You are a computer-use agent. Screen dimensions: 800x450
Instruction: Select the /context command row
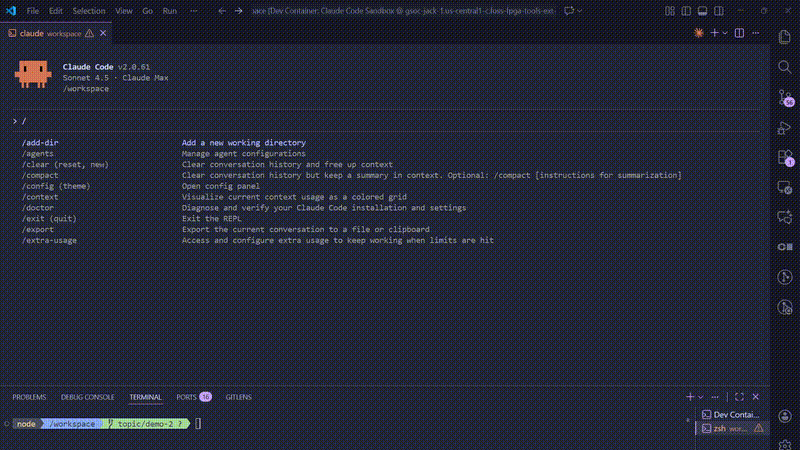pyautogui.click(x=387, y=196)
